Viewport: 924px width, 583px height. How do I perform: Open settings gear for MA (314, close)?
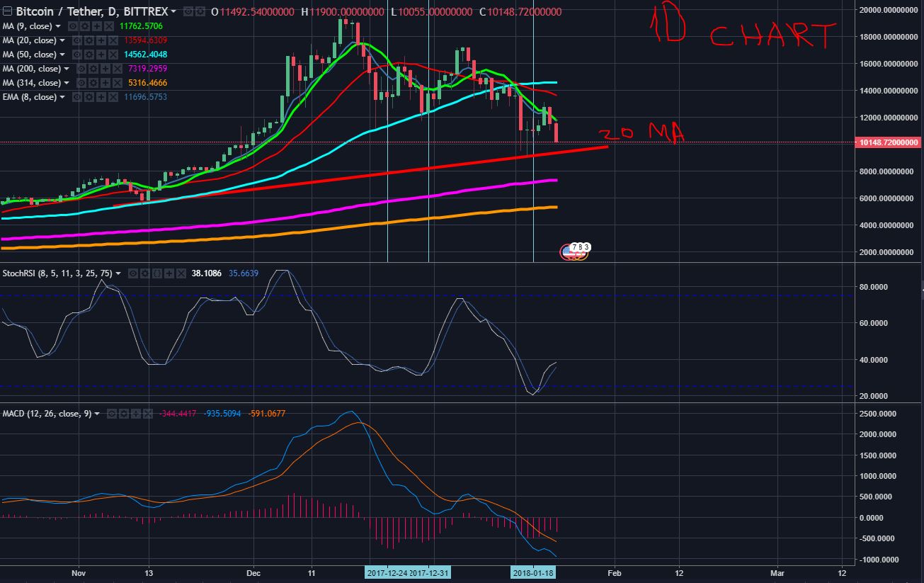click(93, 83)
